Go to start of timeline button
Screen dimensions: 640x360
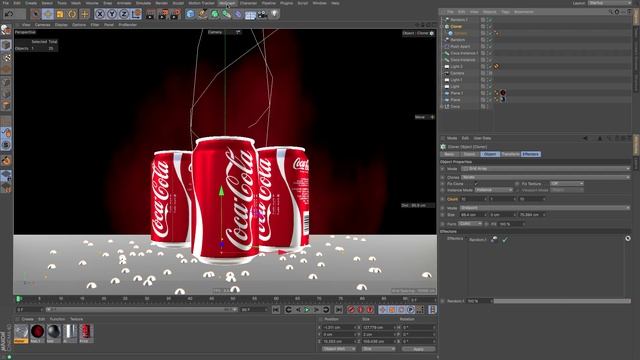[276, 310]
